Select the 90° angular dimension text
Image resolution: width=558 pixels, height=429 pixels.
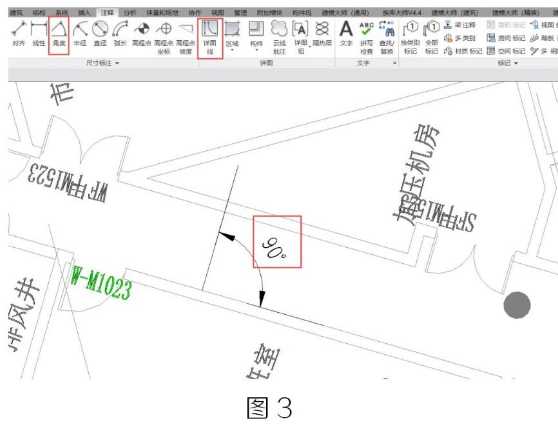pyautogui.click(x=274, y=248)
